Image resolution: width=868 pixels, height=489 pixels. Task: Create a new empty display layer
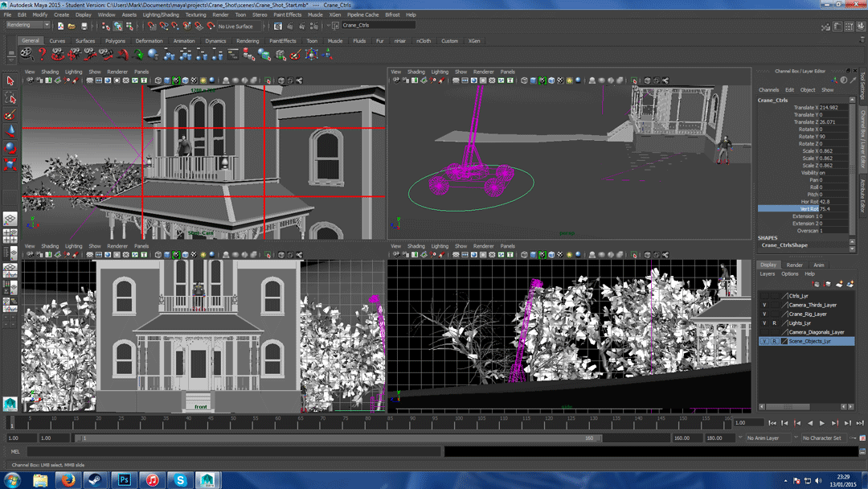click(x=839, y=283)
